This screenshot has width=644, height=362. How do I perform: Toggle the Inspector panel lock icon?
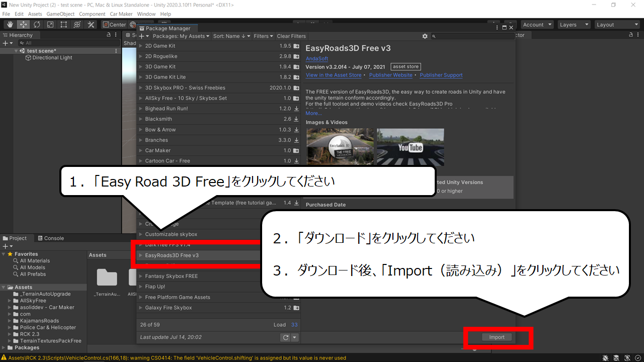[x=630, y=35]
